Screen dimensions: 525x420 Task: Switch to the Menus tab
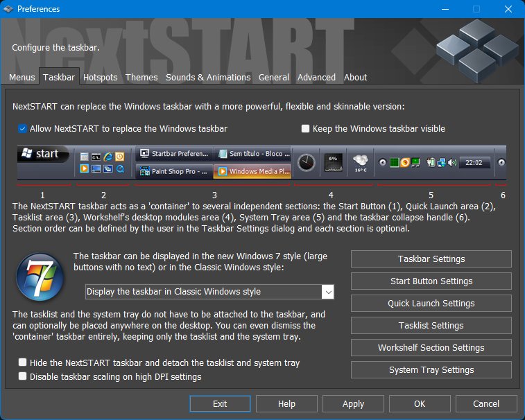21,78
